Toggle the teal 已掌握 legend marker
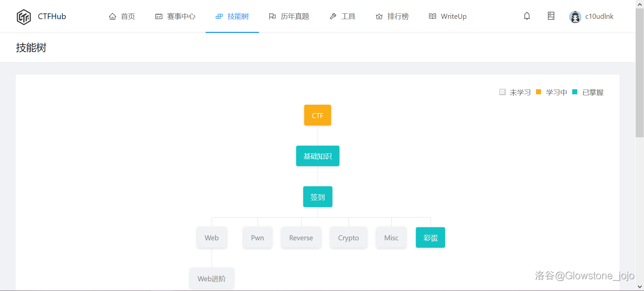The image size is (644, 291). pos(575,92)
